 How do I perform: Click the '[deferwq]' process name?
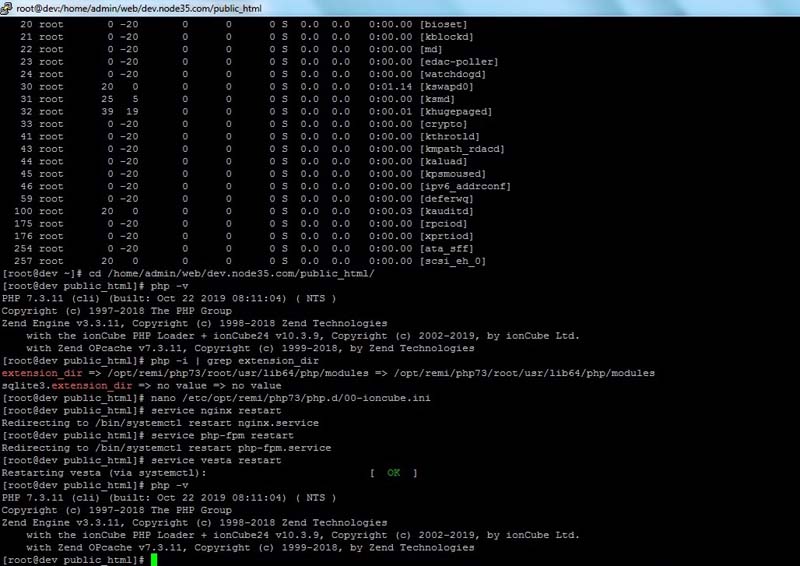coord(446,199)
